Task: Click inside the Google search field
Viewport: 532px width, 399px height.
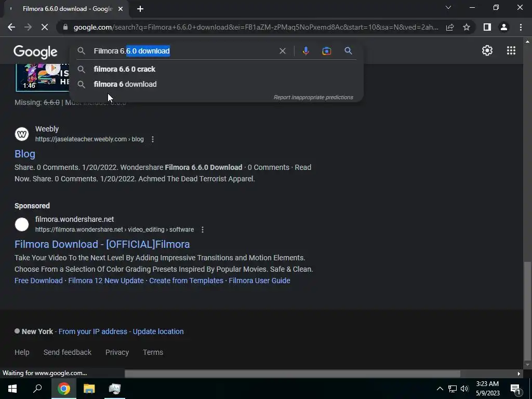Action: tap(183, 51)
